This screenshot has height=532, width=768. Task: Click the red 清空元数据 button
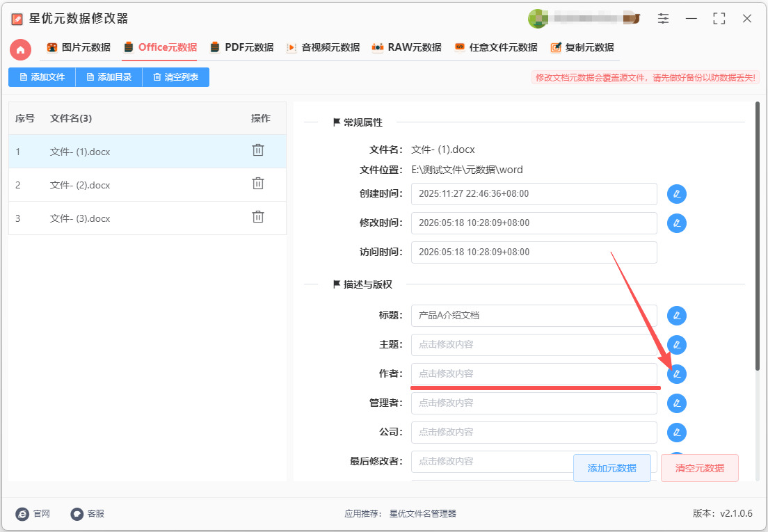pos(699,468)
